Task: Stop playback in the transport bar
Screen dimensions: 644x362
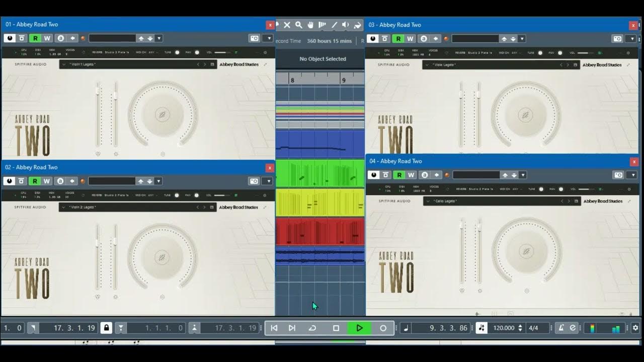Action: tap(336, 328)
